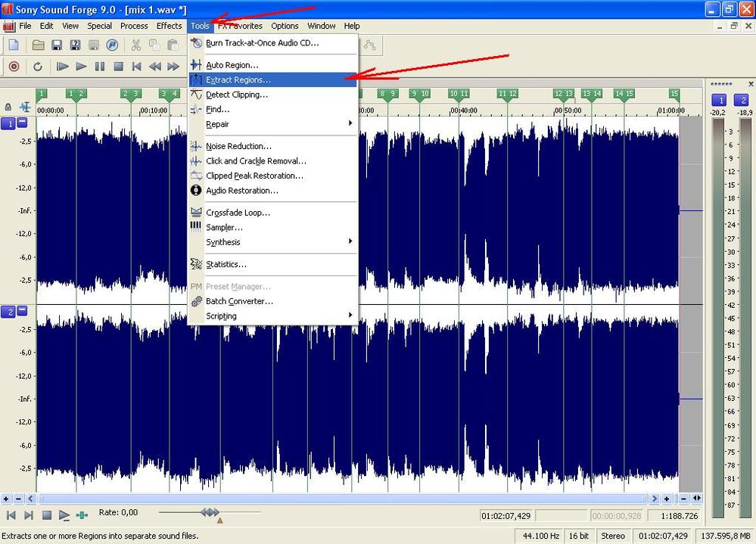Open the Process menu
This screenshot has height=544, width=756.
(134, 26)
